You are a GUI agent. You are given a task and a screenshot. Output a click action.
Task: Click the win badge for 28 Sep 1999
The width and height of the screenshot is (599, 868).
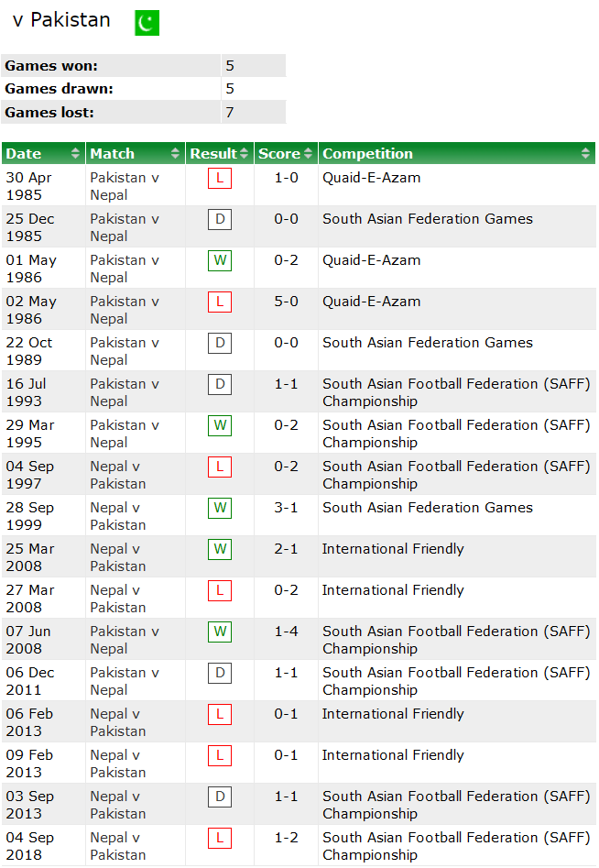point(219,508)
